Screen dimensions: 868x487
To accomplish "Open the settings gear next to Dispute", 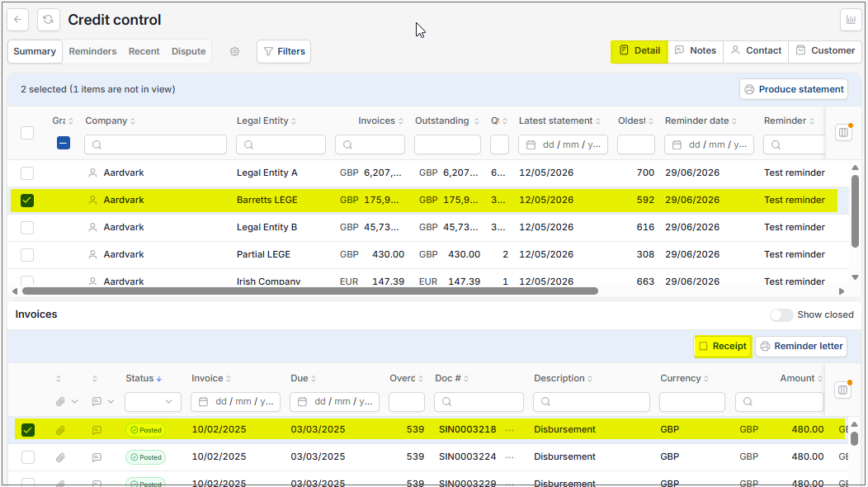I will 234,51.
